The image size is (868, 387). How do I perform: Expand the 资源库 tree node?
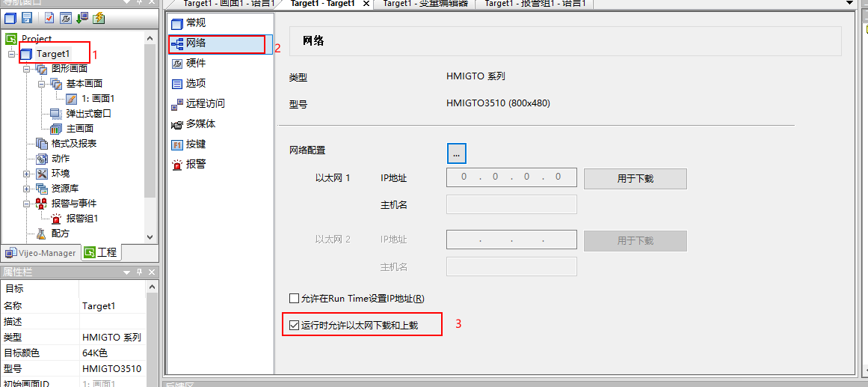pos(26,189)
